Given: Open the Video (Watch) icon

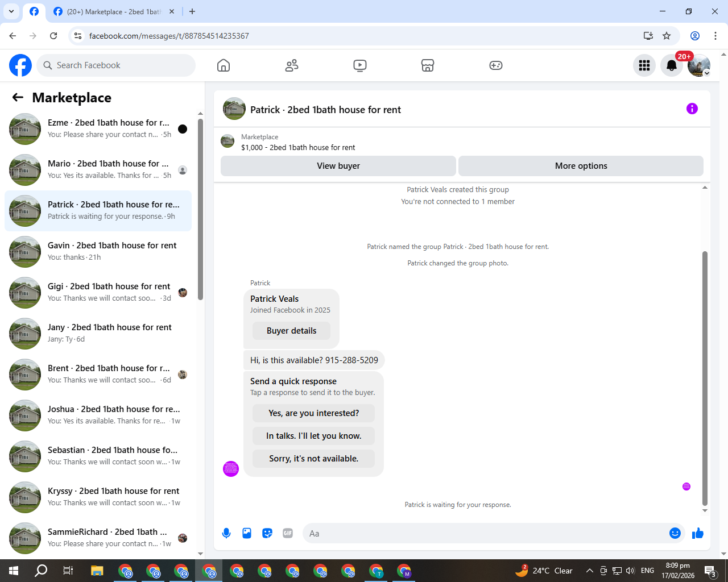Looking at the screenshot, I should [x=360, y=65].
